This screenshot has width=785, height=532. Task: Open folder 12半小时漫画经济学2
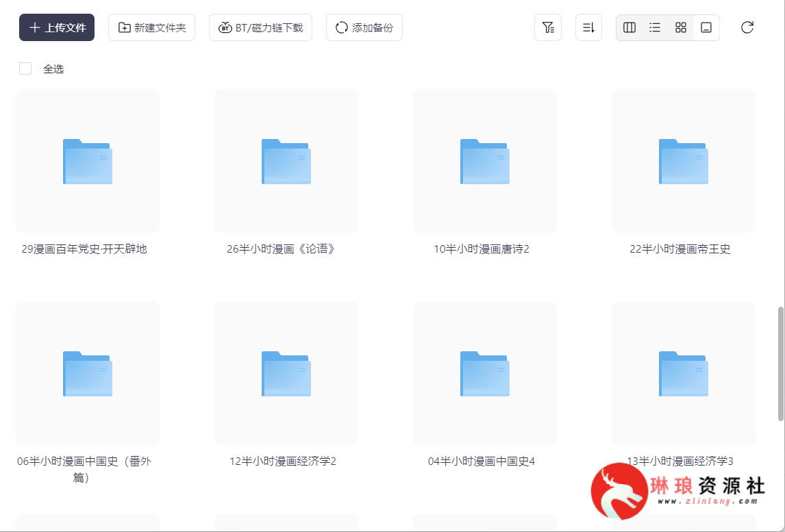tap(286, 373)
